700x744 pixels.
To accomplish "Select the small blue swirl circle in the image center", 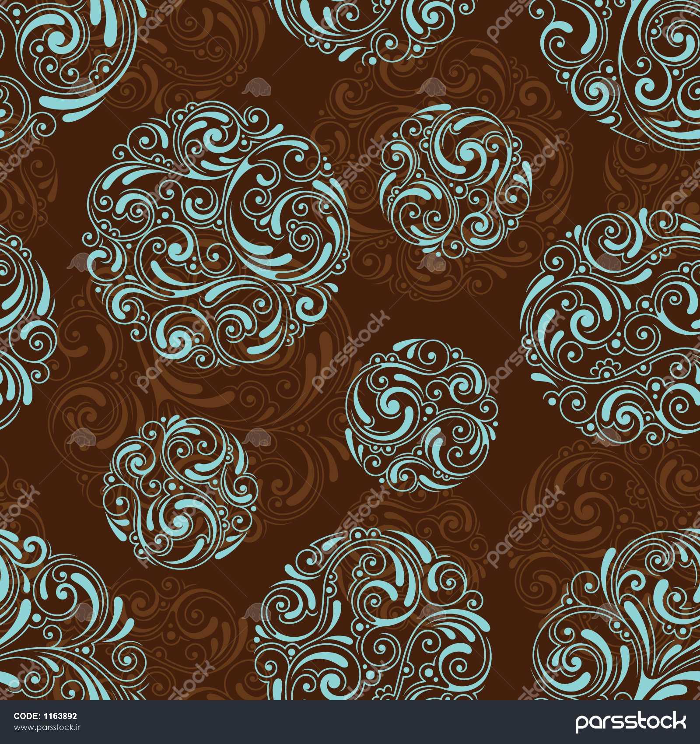I will click(422, 414).
